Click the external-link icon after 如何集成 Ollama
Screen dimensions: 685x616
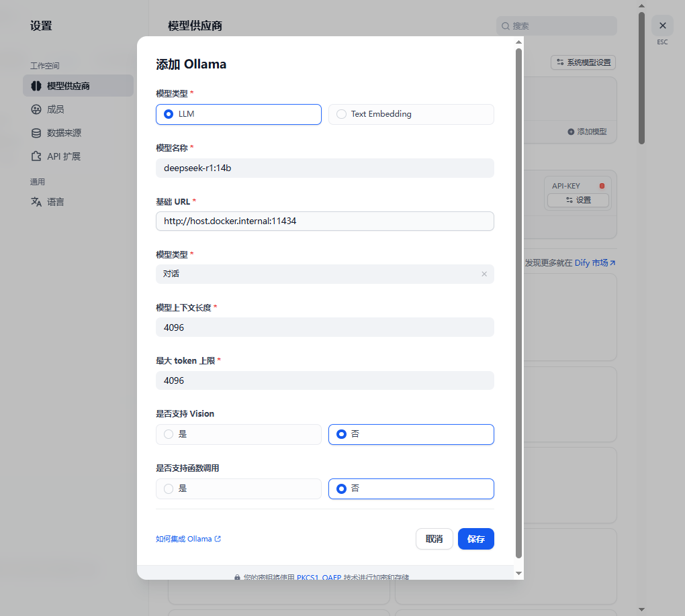[218, 539]
